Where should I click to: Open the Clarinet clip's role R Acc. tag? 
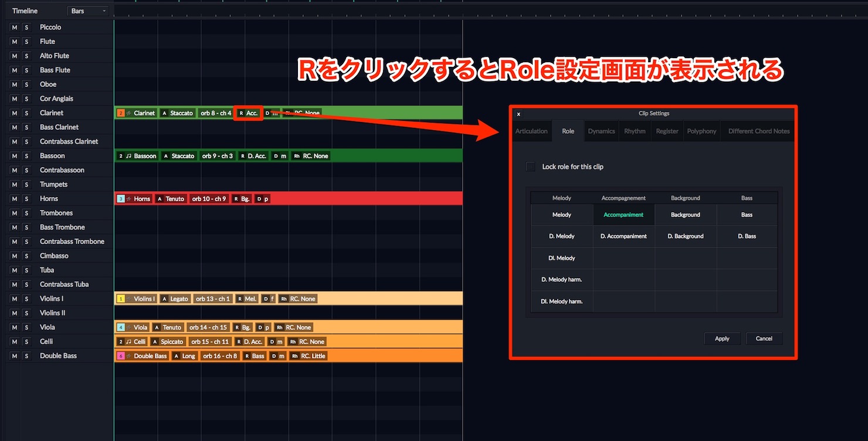coord(249,113)
